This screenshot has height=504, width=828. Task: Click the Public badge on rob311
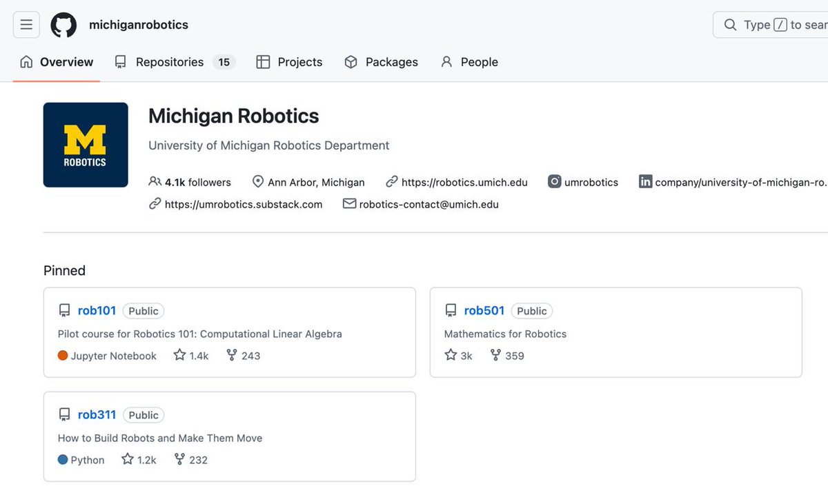[x=144, y=415]
